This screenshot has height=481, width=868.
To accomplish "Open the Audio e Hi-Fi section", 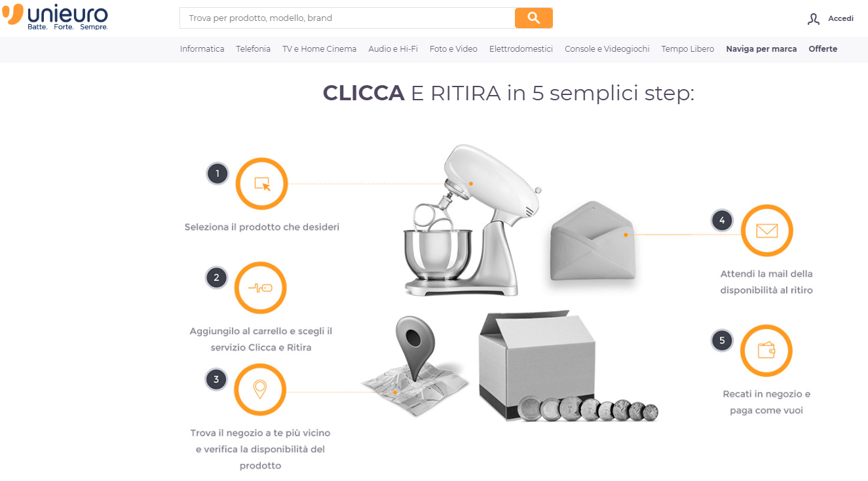I will (393, 49).
